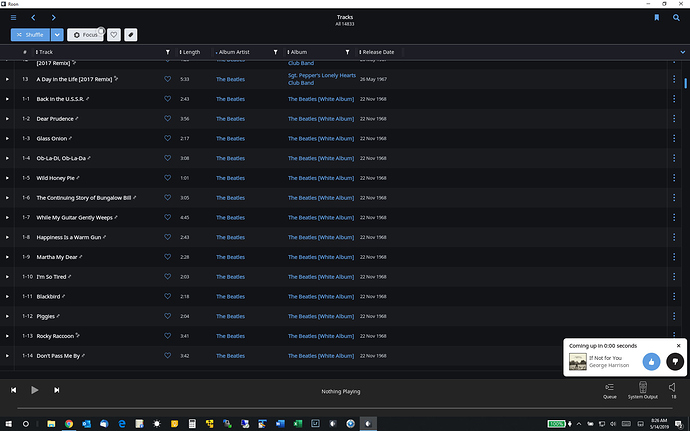Select The Continuing Story of Bungalow Bill track

click(84, 198)
